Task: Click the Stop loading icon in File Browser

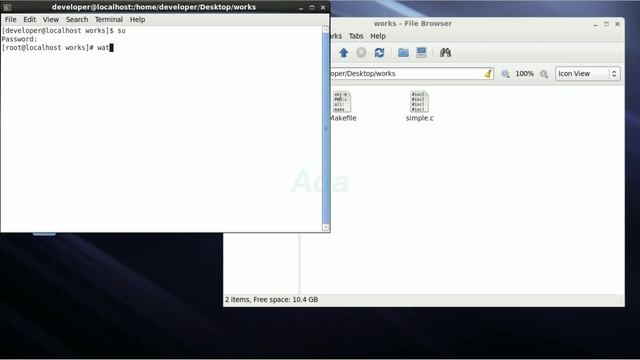Action: (361, 53)
